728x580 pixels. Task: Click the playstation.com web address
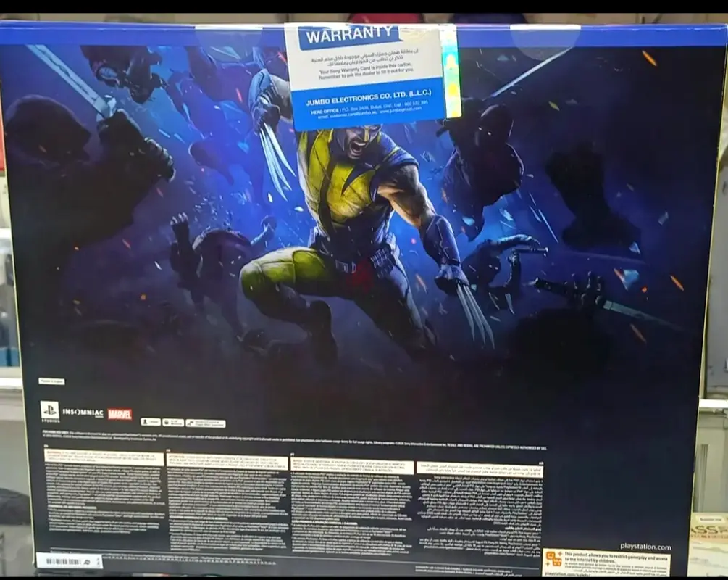[645, 547]
